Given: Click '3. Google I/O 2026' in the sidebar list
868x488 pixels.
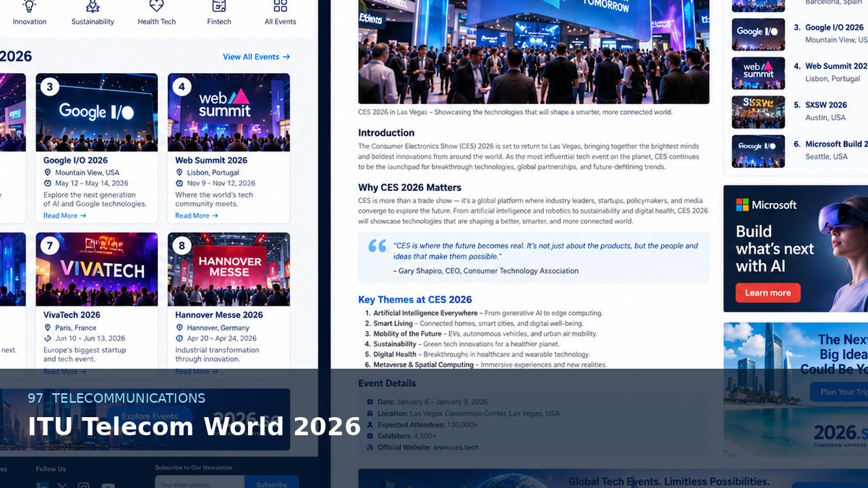Looking at the screenshot, I should pos(829,27).
